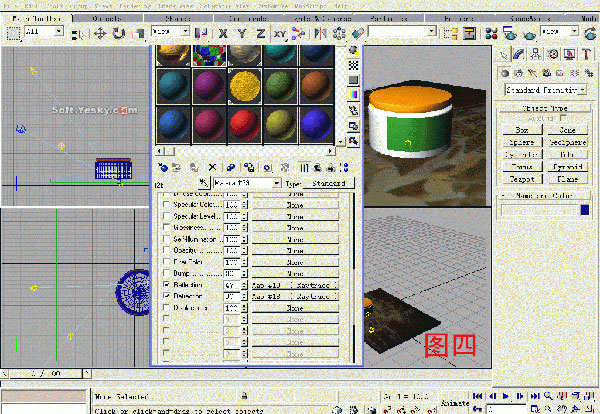Restrict transform to Y axis
The image size is (600, 414).
point(242,33)
